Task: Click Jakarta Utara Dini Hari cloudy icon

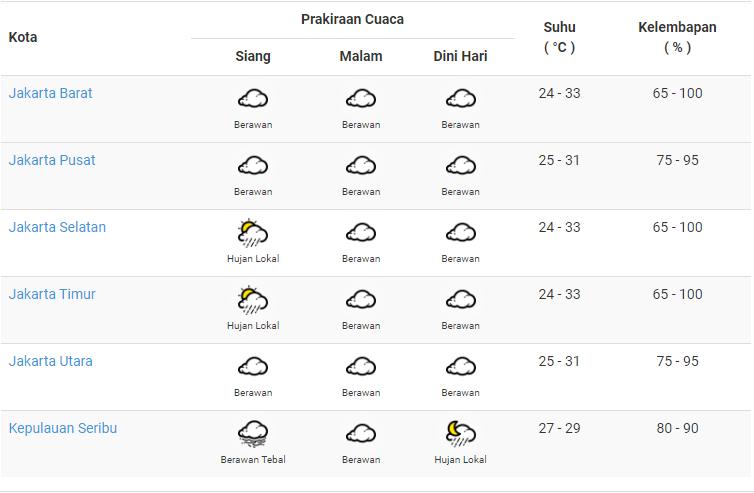Action: pos(461,367)
